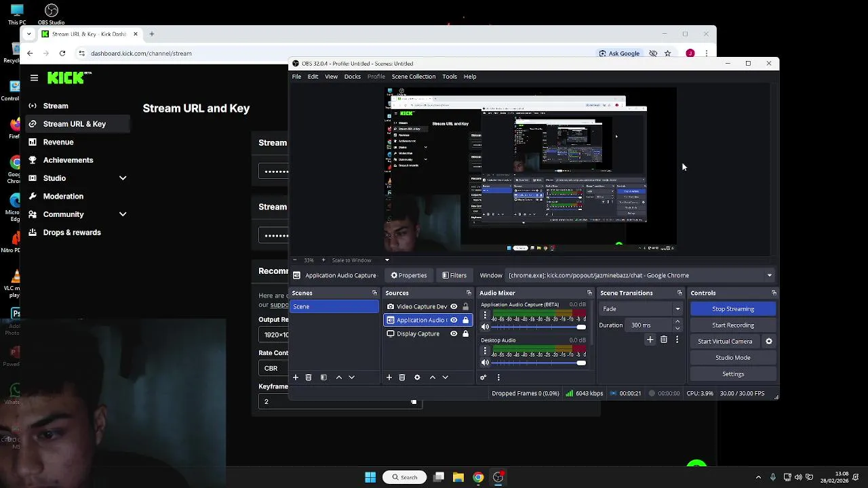Image resolution: width=868 pixels, height=488 pixels.
Task: Remove scene transition with trash icon
Action: point(664,340)
